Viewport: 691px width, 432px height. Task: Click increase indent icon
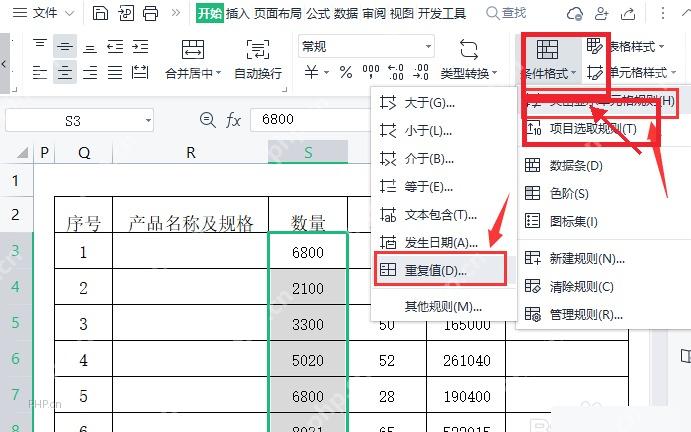pyautogui.click(x=140, y=46)
